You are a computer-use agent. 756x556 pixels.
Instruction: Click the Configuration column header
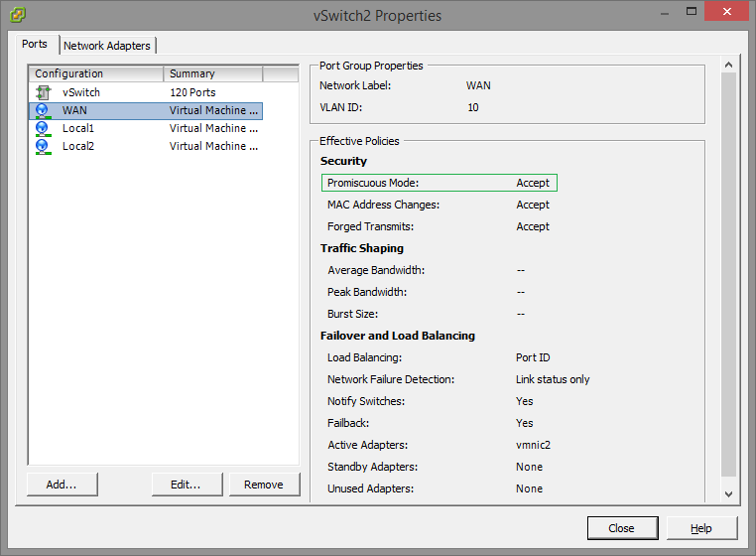(96, 73)
